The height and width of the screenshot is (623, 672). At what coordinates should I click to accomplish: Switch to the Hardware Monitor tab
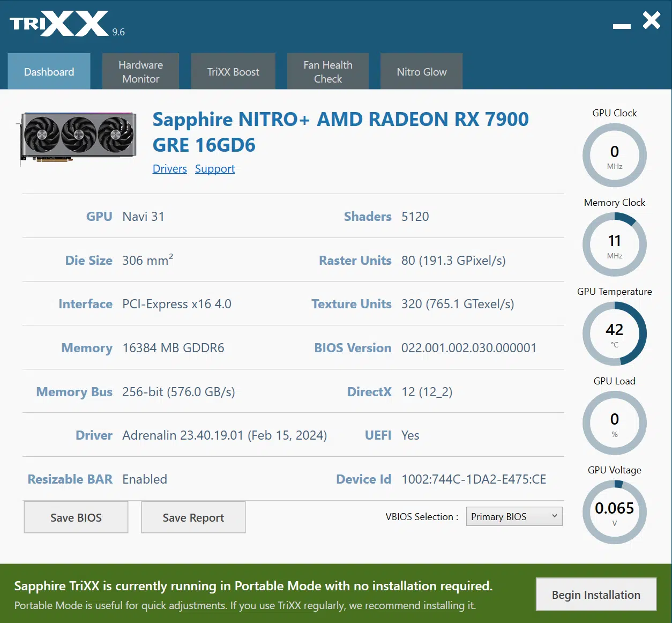coord(140,71)
